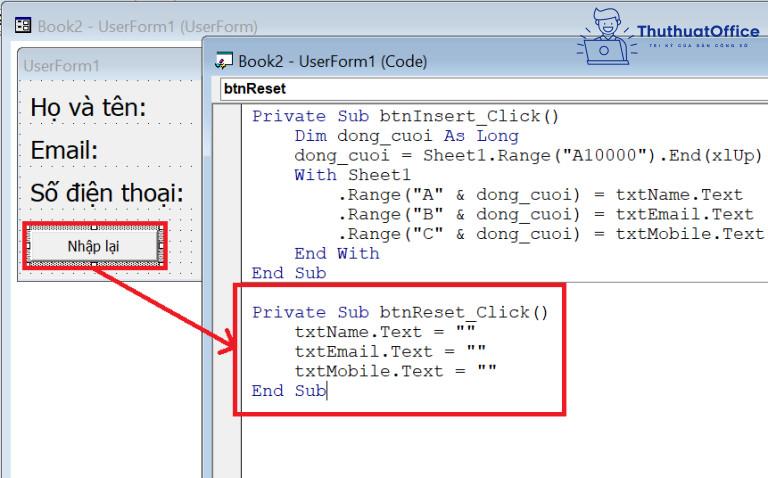Select the Email label on the form
Screen dimensions: 768x478
tap(64, 150)
